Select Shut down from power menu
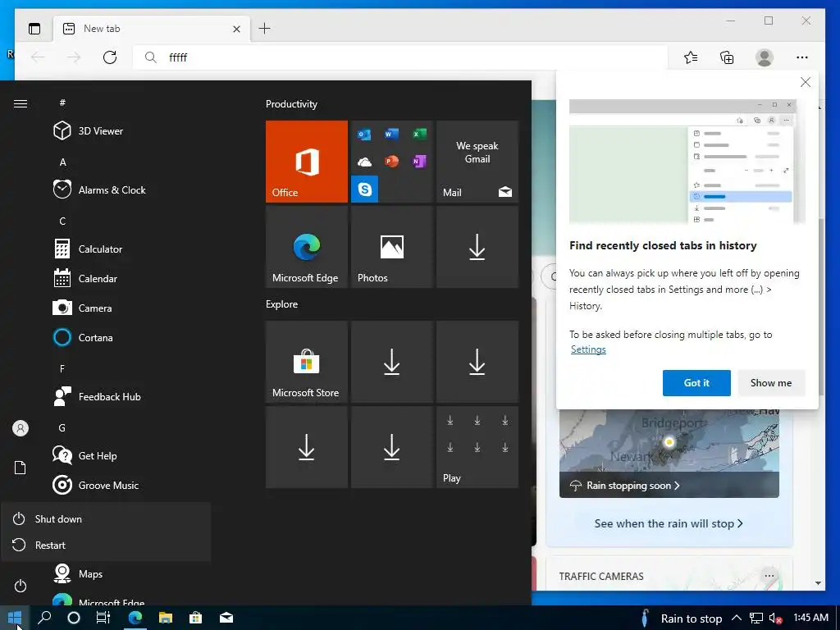The height and width of the screenshot is (630, 840). coord(106,518)
